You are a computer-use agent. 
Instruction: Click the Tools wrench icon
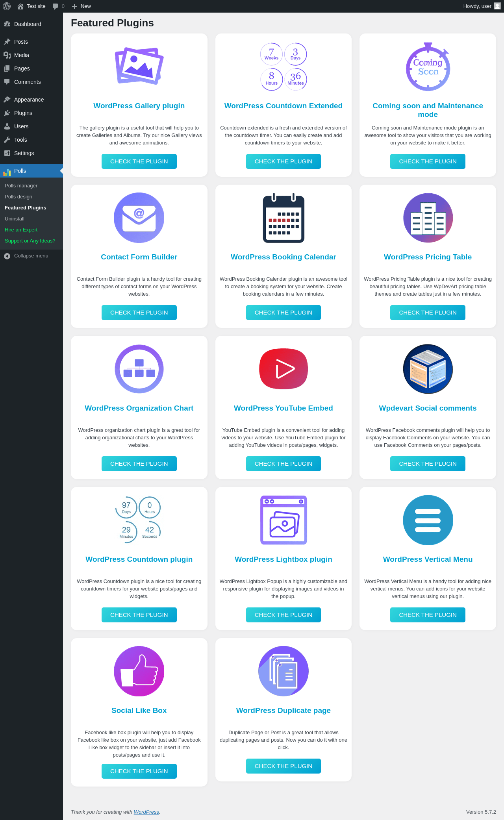coord(7,140)
